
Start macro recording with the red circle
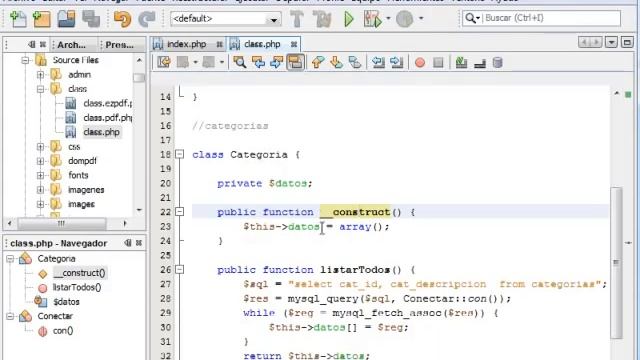pyautogui.click(x=420, y=62)
